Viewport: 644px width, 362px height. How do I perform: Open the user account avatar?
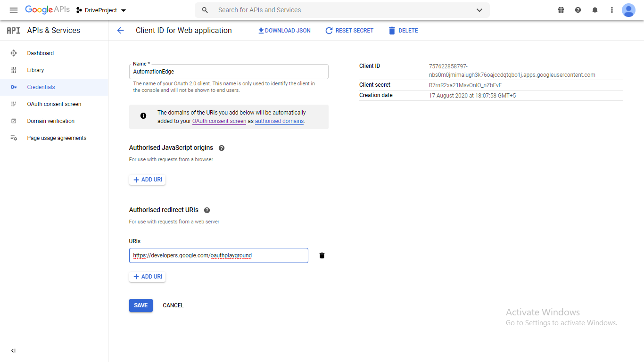pos(628,10)
